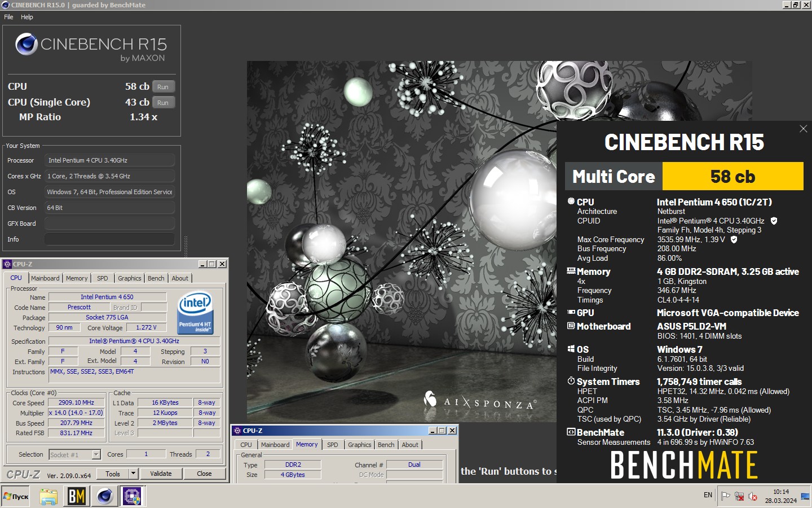812x508 pixels.
Task: Click the icon beside the BenchMate heading
Action: pos(571,432)
